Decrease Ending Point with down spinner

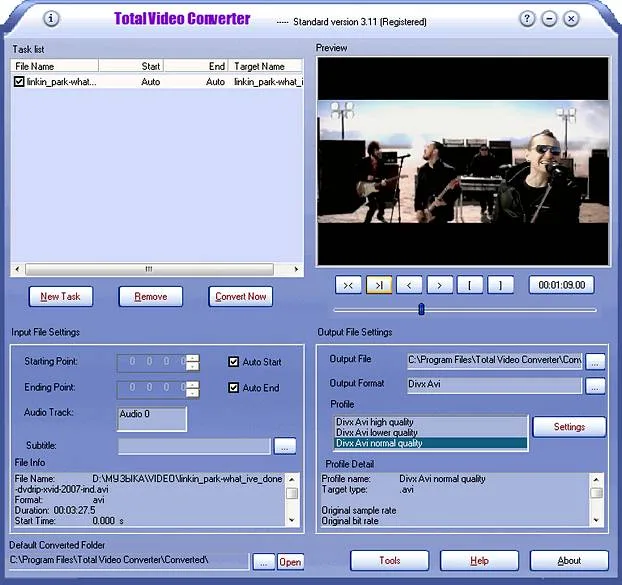tap(193, 393)
